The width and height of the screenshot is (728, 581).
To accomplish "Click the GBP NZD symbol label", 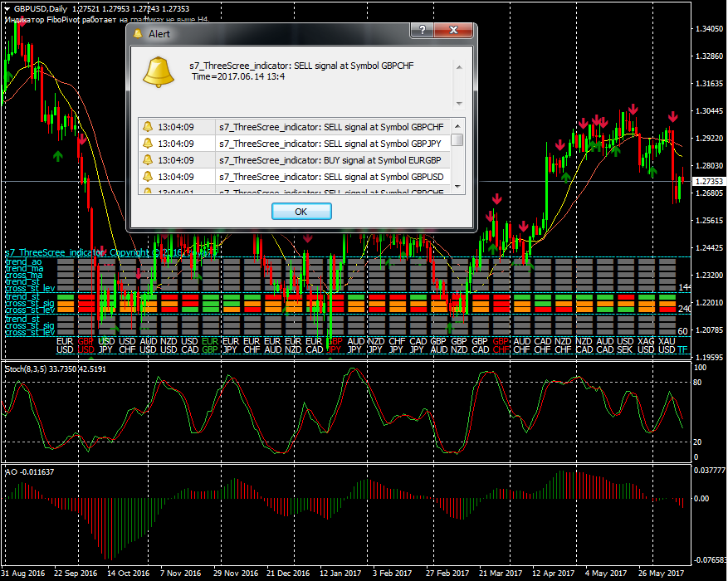I will click(x=459, y=345).
